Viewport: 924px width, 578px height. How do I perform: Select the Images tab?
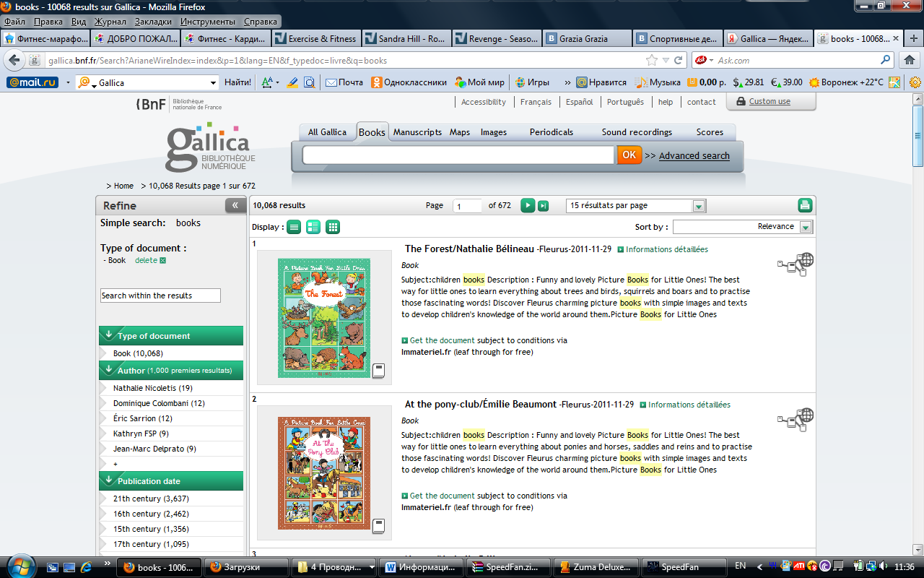click(494, 132)
